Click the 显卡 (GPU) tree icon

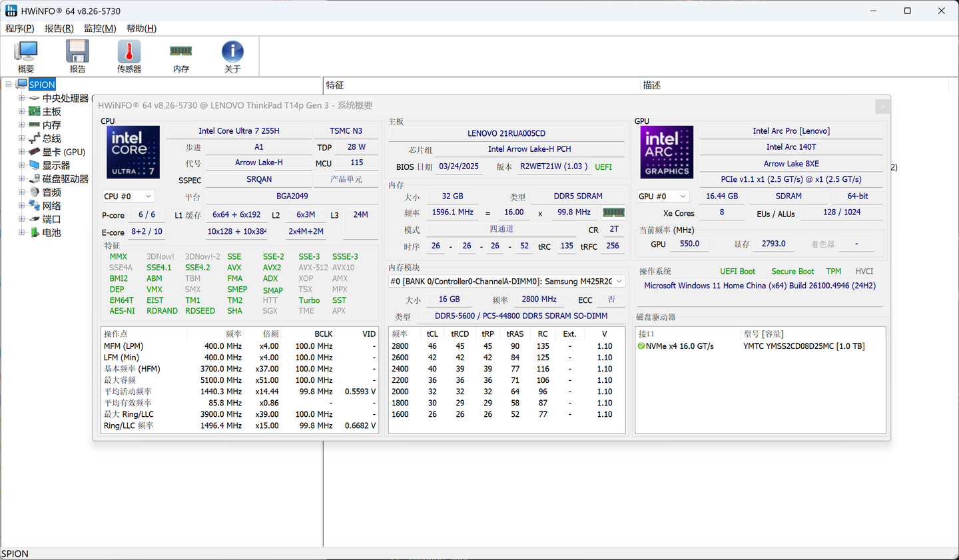pos(35,152)
